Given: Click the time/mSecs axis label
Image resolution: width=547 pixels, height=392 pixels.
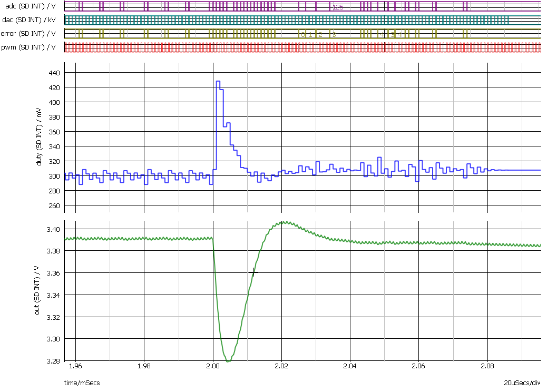Looking at the screenshot, I should [82, 383].
